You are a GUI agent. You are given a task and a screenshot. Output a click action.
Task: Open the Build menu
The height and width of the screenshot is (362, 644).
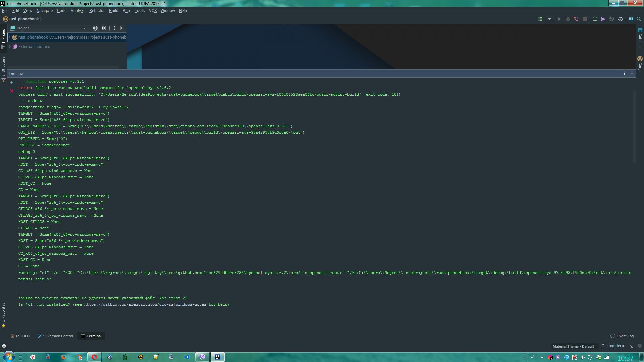point(113,11)
